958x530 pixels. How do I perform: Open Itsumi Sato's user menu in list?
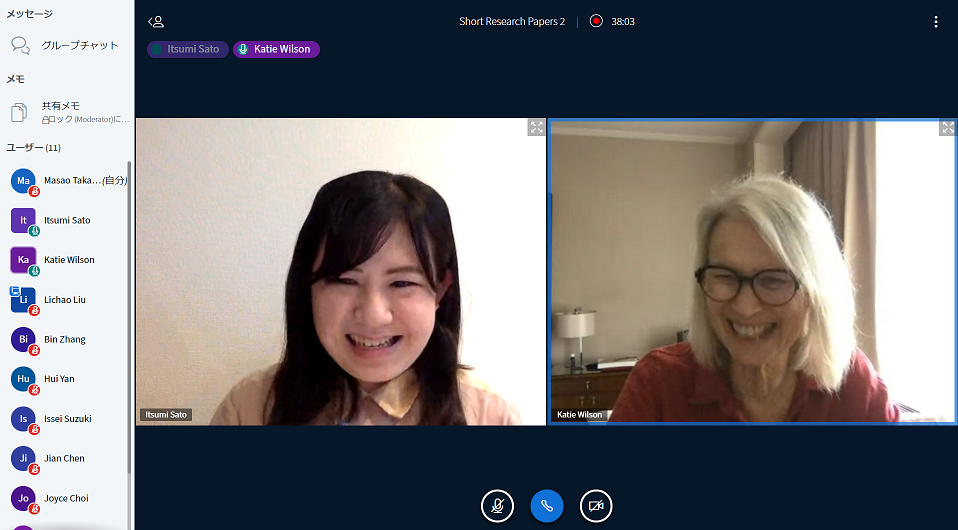click(67, 220)
